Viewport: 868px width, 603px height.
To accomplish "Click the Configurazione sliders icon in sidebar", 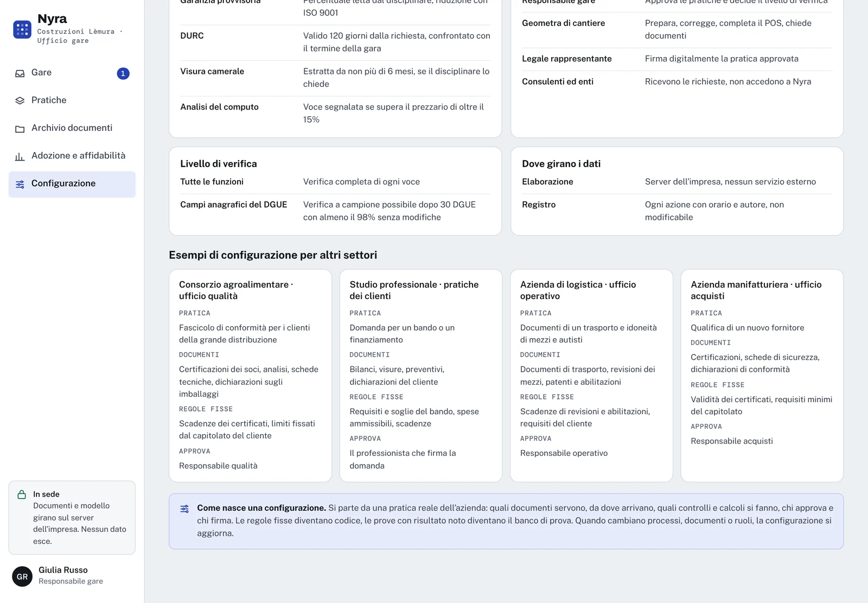I will click(x=20, y=184).
